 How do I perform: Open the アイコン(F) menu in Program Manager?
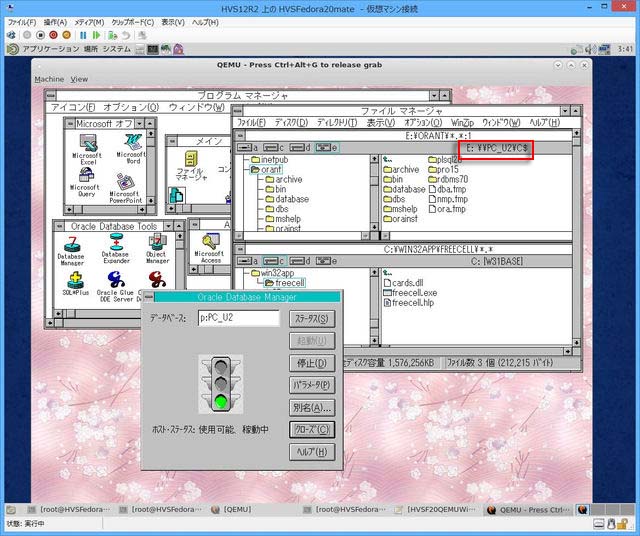tap(73, 107)
